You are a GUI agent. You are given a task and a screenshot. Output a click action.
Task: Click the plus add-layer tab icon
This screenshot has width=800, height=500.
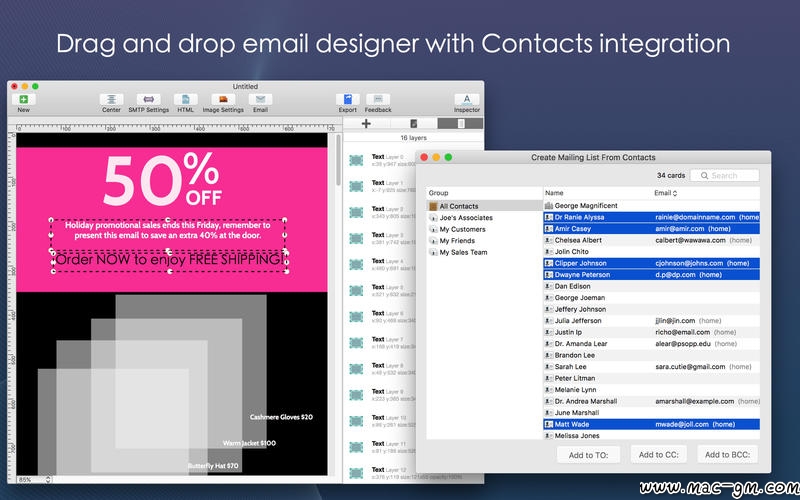(x=366, y=123)
